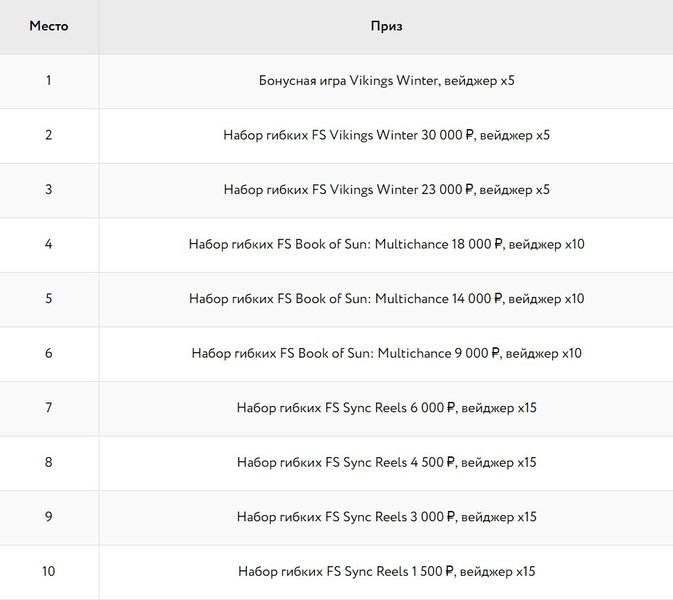This screenshot has height=600, width=673.
Task: Click the Vikings Winter 30 000 ₽ prize
Action: [x=386, y=135]
